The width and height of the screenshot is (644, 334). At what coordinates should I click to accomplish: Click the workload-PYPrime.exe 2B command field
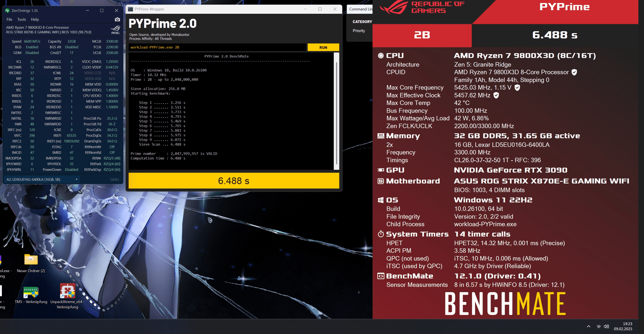pyautogui.click(x=217, y=47)
